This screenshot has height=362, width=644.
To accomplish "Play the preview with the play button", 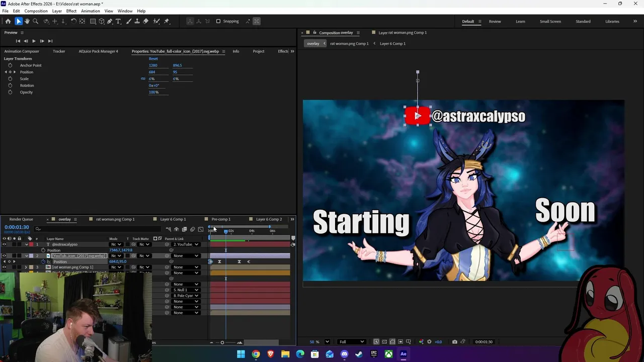I will click(34, 41).
